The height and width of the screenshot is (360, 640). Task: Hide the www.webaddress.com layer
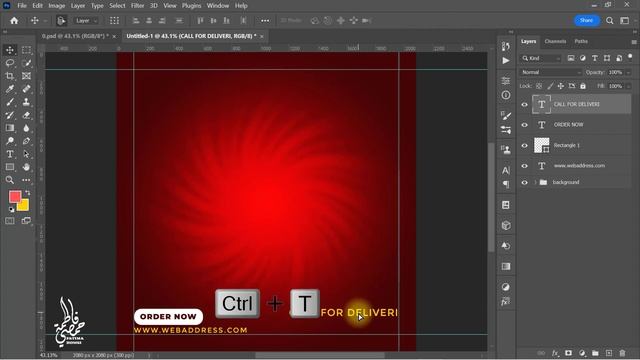[x=524, y=166]
